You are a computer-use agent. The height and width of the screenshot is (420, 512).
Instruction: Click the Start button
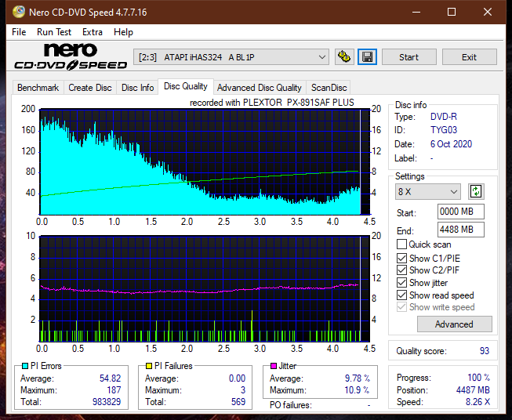point(409,57)
